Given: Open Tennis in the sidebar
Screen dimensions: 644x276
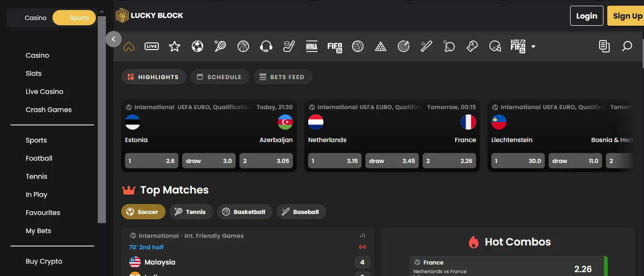Looking at the screenshot, I should coord(37,176).
